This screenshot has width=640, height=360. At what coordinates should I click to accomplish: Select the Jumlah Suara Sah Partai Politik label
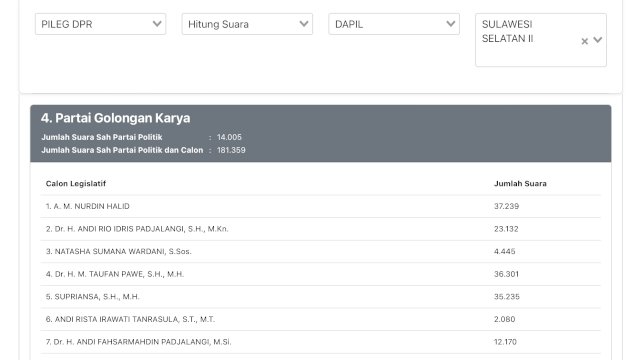tap(102, 137)
